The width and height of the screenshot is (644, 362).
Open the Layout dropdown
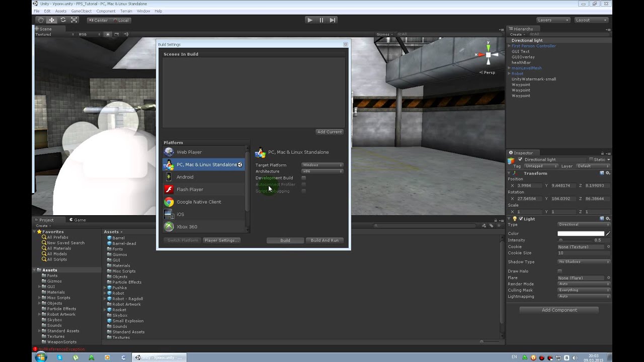[x=591, y=20]
